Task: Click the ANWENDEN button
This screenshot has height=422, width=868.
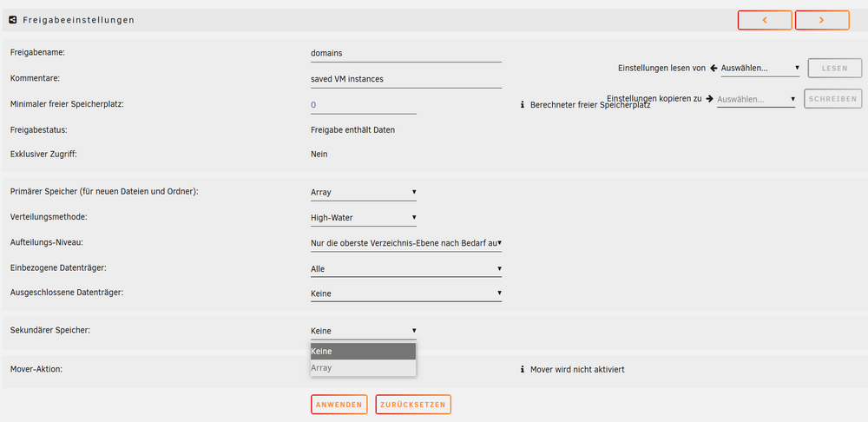Action: click(x=339, y=405)
